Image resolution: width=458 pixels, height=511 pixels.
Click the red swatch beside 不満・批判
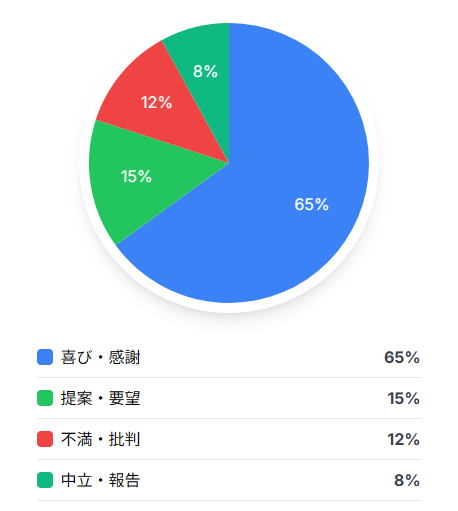coord(45,439)
